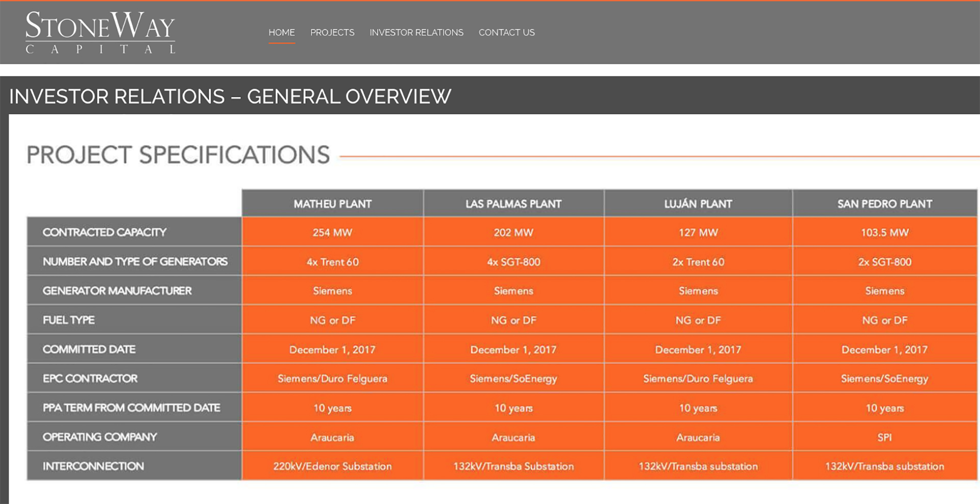Click December 1, 2017 in Luján column
Screen dimensions: 980x504
(x=698, y=349)
